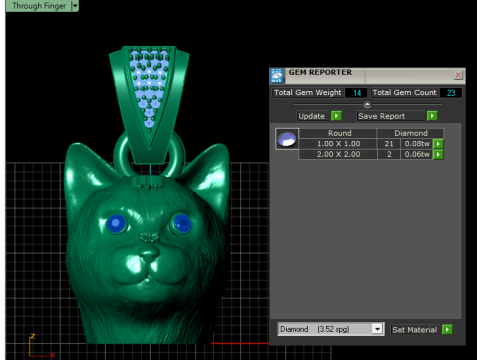Screen dimensions: 480x360
Task: Select the 2.00 X 2.00 size cell
Action: 338,154
